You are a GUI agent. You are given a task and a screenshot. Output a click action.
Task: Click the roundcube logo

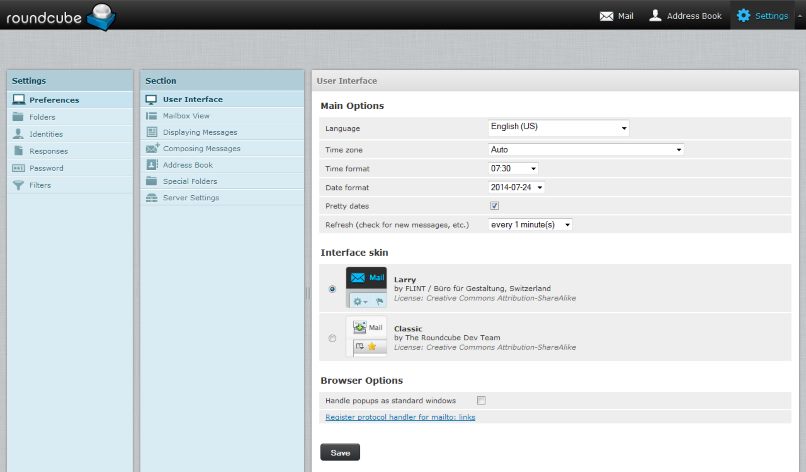pos(58,15)
